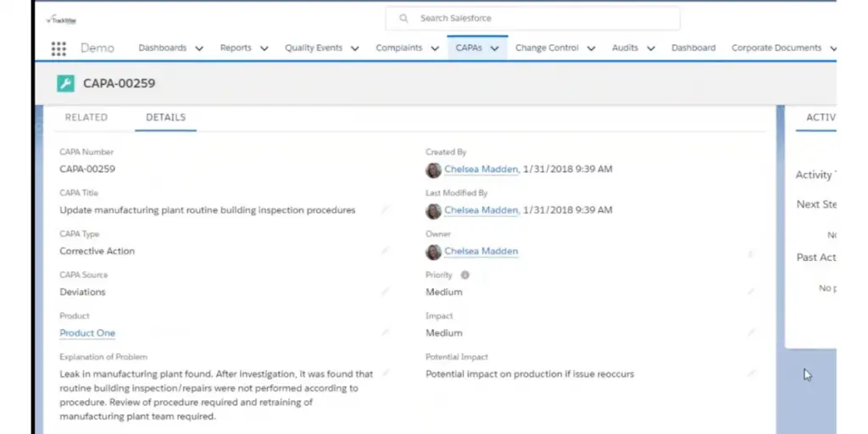Click the Priority value Medium
Screen dimensions: 868x434
[x=444, y=292]
